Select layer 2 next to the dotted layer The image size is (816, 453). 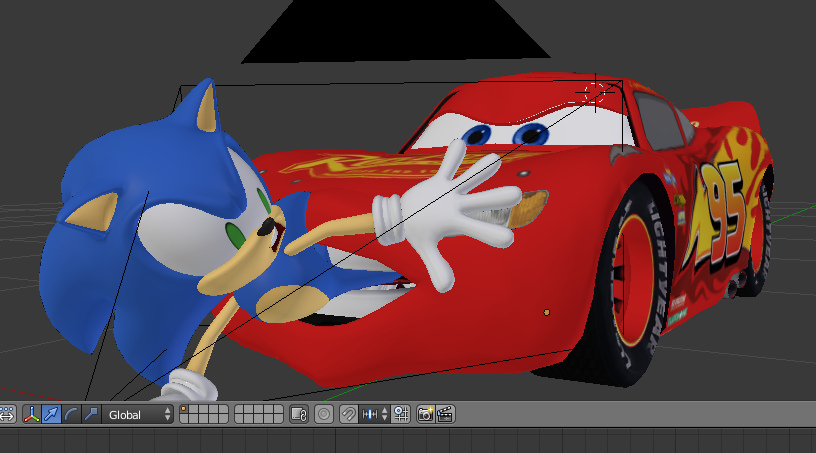(x=194, y=410)
